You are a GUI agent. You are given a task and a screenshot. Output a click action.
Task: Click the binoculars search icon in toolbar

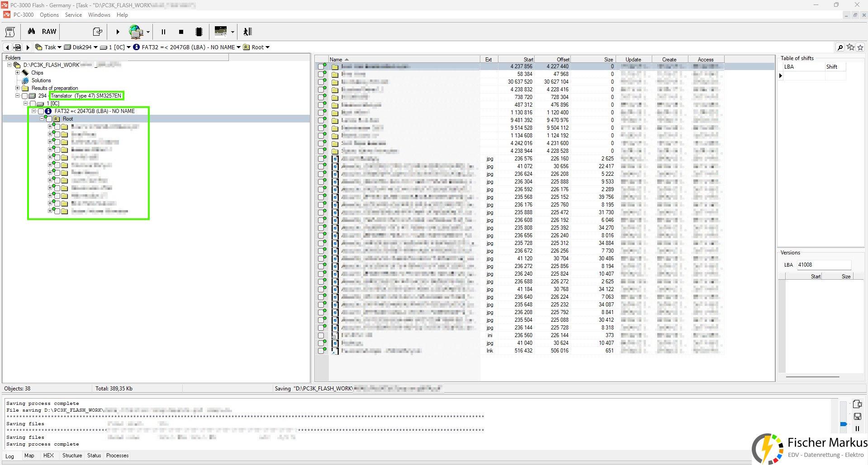31,32
